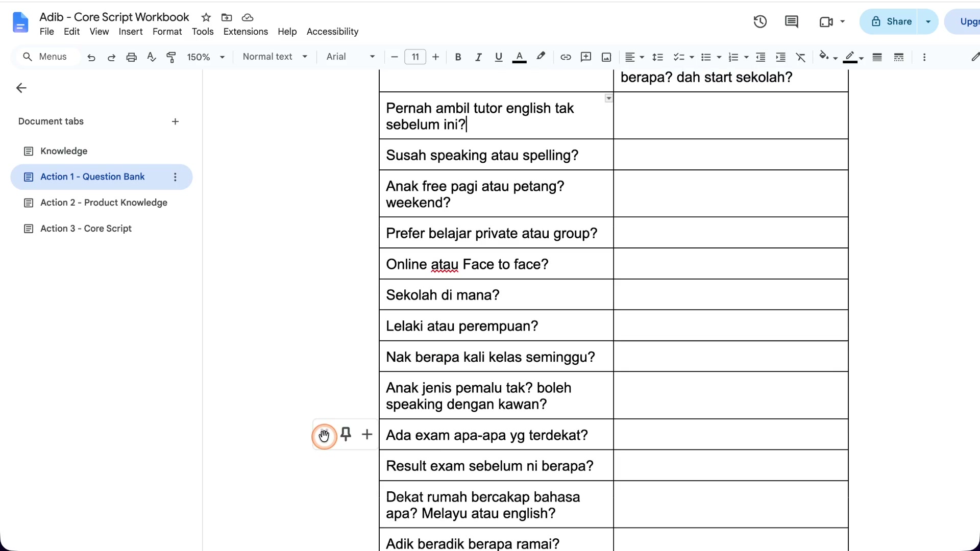This screenshot has height=551, width=980.
Task: Check cloud save status icon
Action: pyautogui.click(x=248, y=17)
